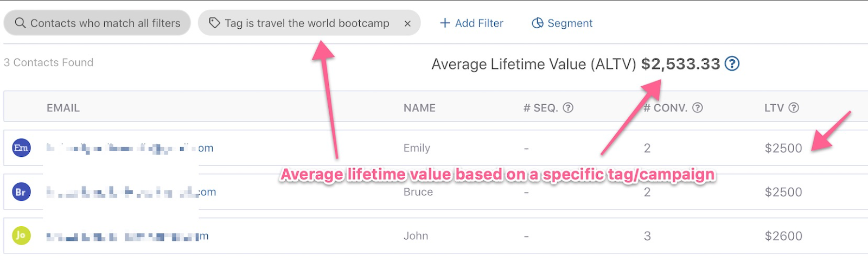Open Bruce's contact email link

pyautogui.click(x=131, y=192)
